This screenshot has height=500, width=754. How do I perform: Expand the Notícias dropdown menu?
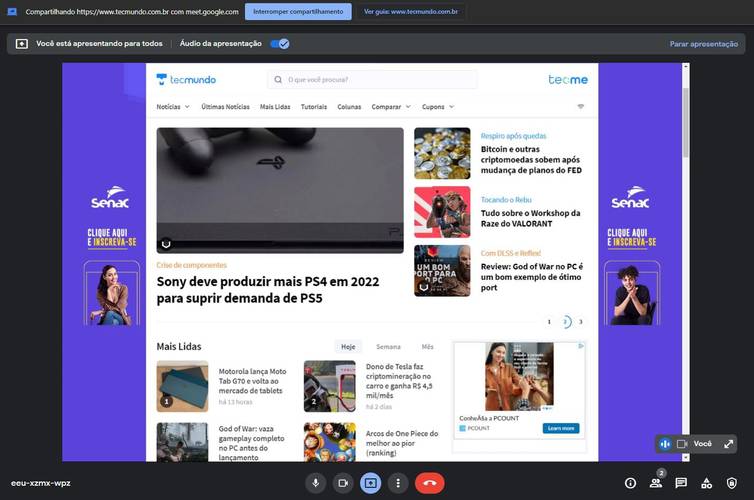point(173,107)
